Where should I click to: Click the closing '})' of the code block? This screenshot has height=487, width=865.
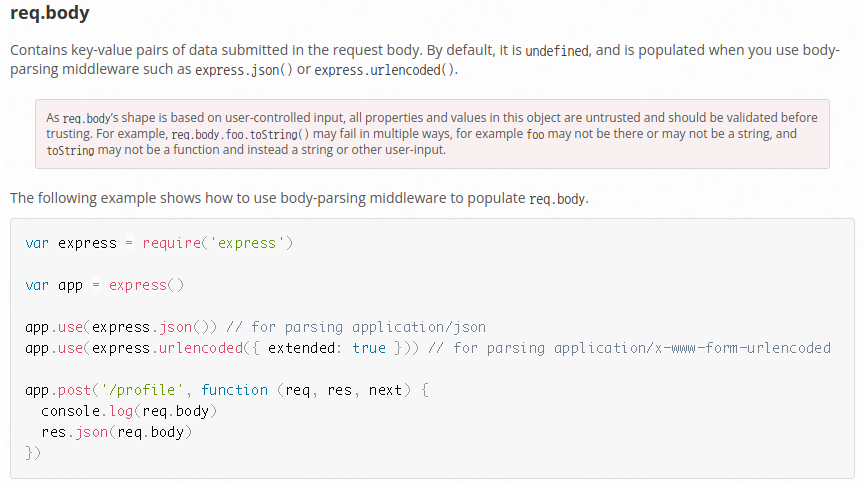[34, 453]
